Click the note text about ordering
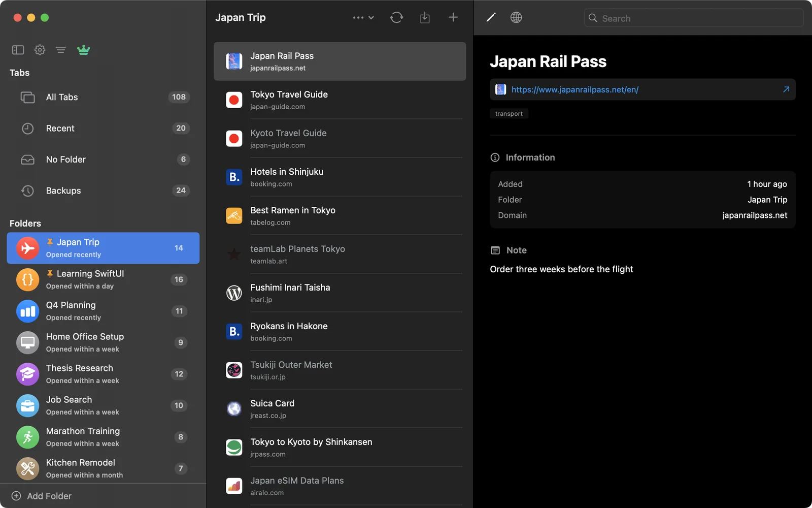 click(561, 269)
